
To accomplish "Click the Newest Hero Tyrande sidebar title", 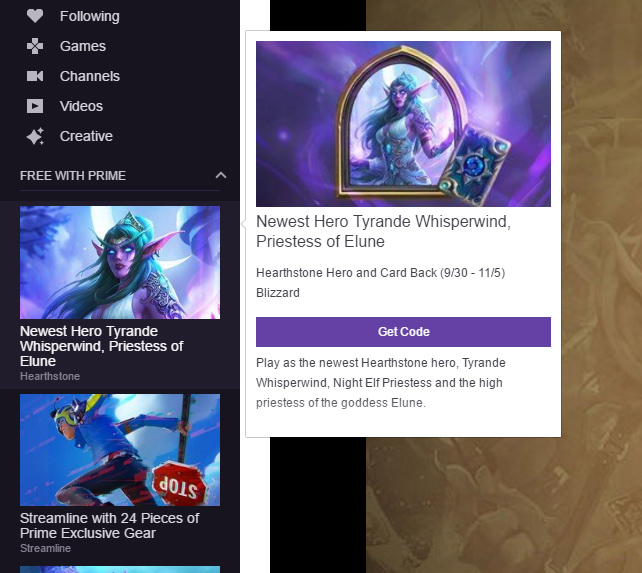I will coord(102,346).
